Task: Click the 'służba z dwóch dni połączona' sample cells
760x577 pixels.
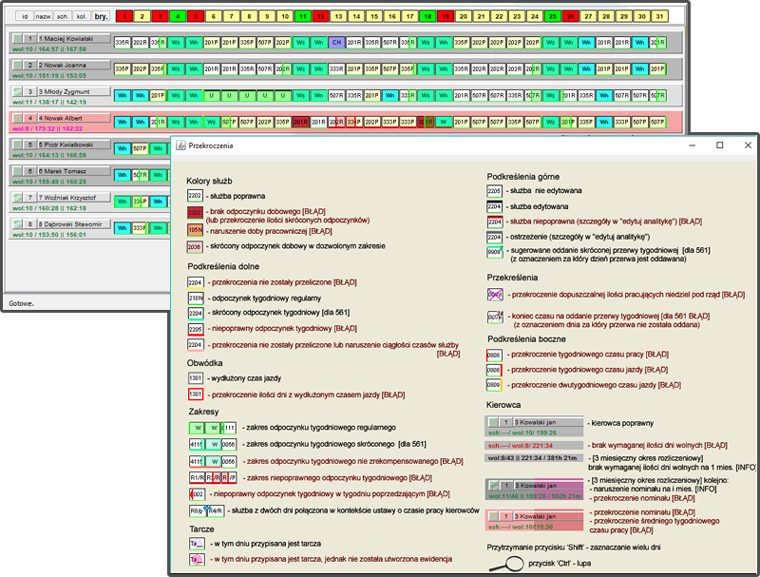Action: click(207, 511)
